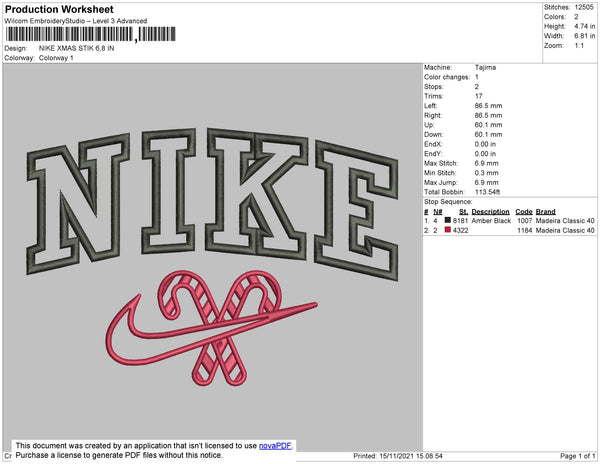Select the zoom value 1:1
Image resolution: width=600 pixels, height=464 pixels.
click(579, 46)
